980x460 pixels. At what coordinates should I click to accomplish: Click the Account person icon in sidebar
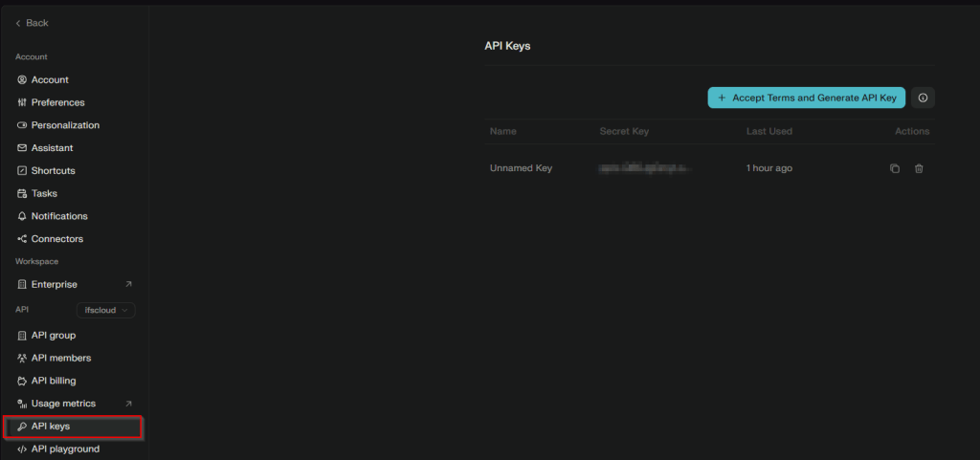pyautogui.click(x=22, y=79)
